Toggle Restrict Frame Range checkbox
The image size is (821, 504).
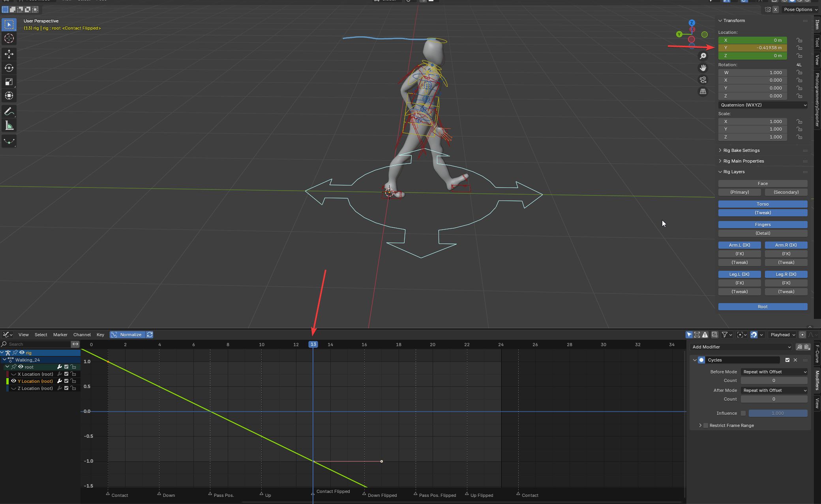[706, 425]
